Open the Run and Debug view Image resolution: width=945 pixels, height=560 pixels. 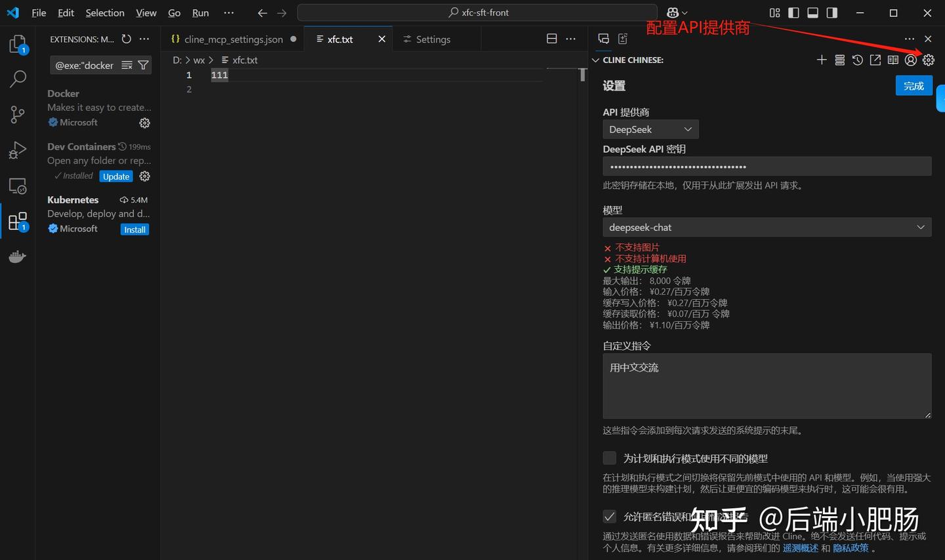[x=18, y=150]
